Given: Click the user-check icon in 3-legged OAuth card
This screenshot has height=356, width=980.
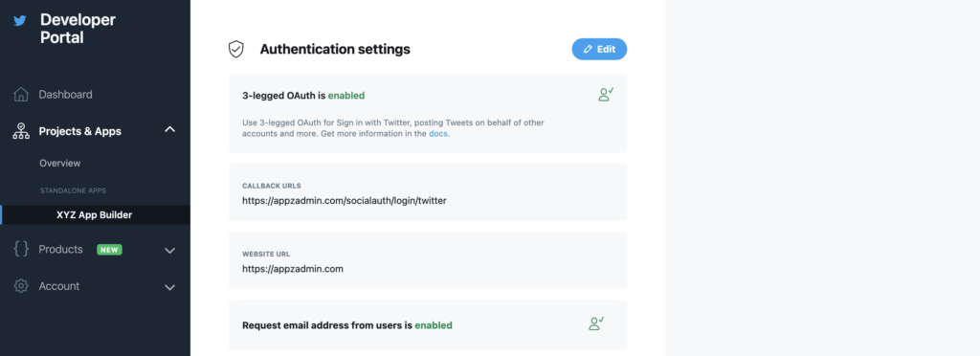Looking at the screenshot, I should pos(605,95).
